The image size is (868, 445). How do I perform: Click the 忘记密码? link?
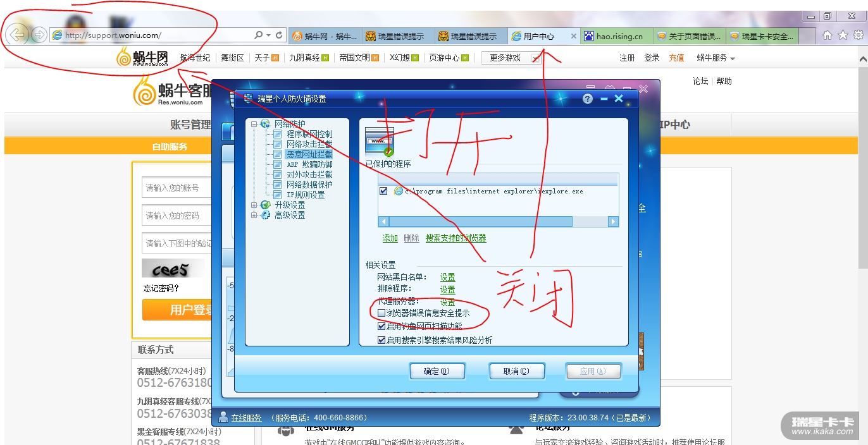coord(161,289)
